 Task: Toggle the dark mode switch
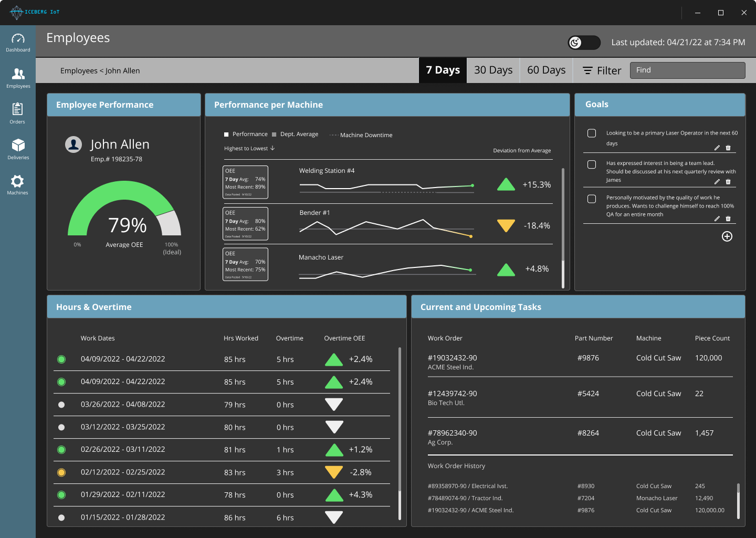click(584, 43)
